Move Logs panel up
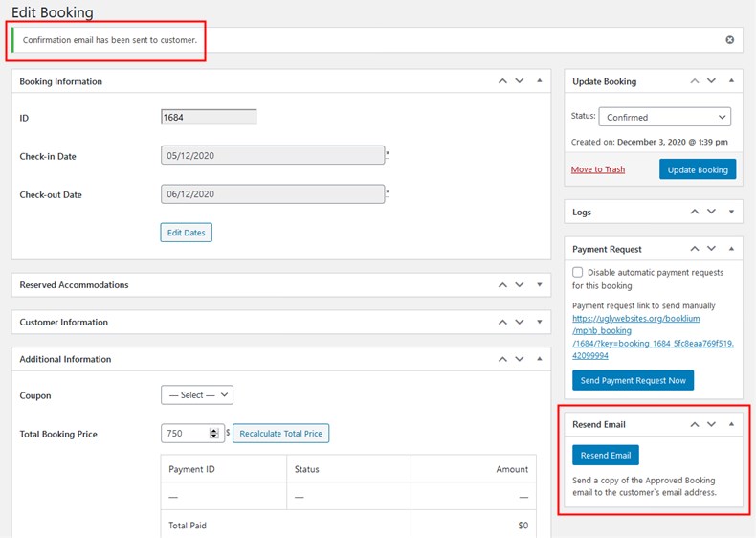Screen dimensions: 756x538 tap(695, 212)
